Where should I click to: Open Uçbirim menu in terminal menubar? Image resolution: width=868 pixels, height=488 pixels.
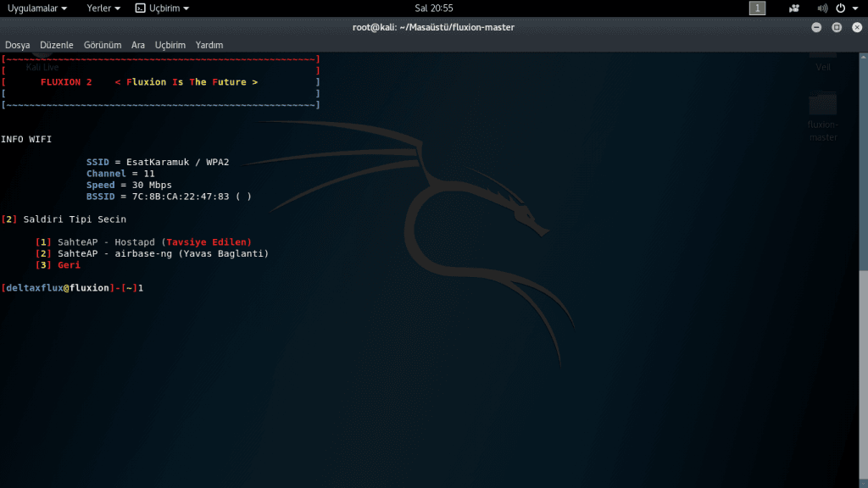coord(170,45)
